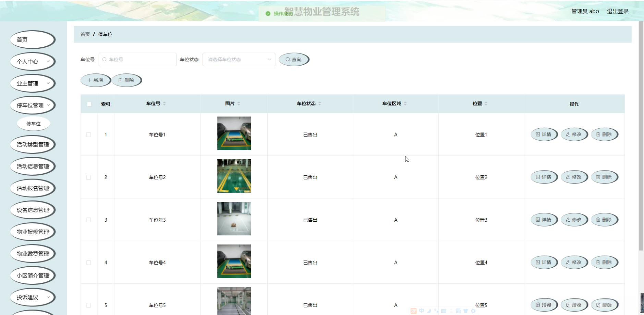Go to 首页 in the sidebar
Viewport: 644px width, 315px height.
point(33,40)
